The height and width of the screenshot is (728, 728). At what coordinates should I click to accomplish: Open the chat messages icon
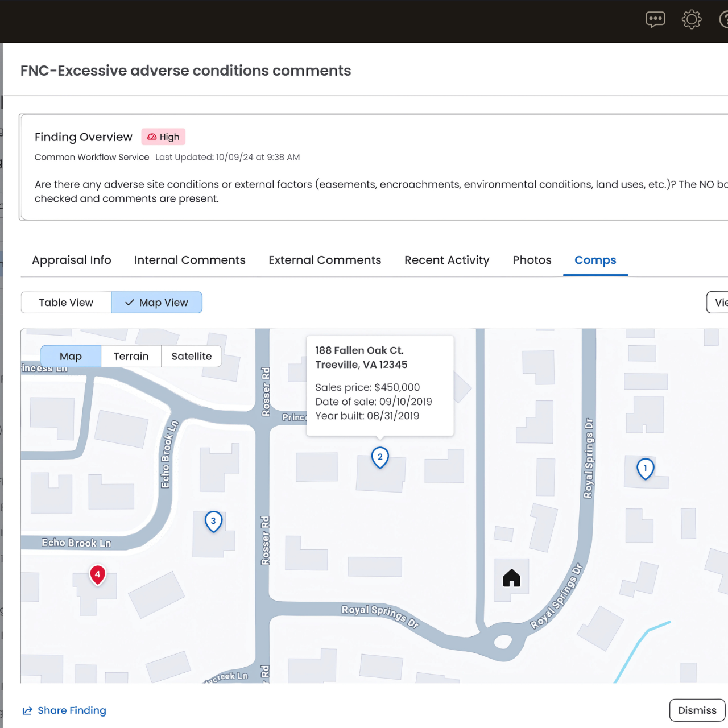click(x=655, y=19)
